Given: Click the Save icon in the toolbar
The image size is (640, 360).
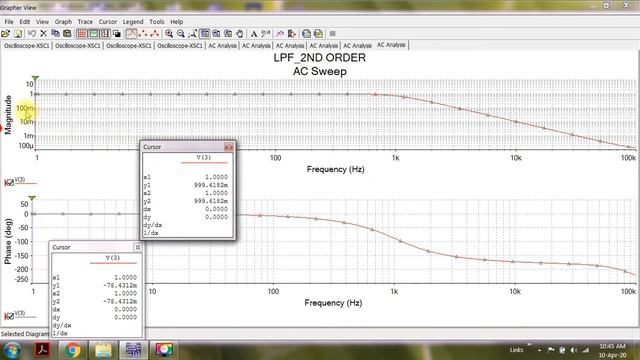Looking at the screenshot, I should (x=18, y=34).
